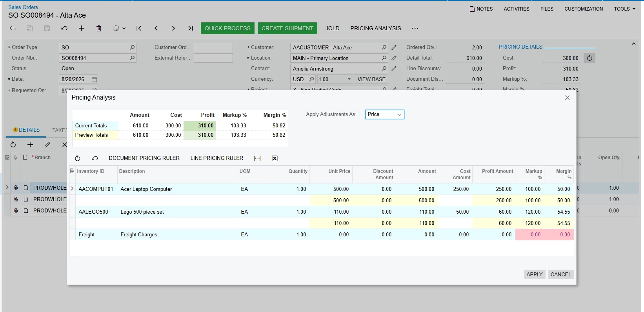Go to the last record arrow icon
The image size is (644, 312).
click(191, 28)
